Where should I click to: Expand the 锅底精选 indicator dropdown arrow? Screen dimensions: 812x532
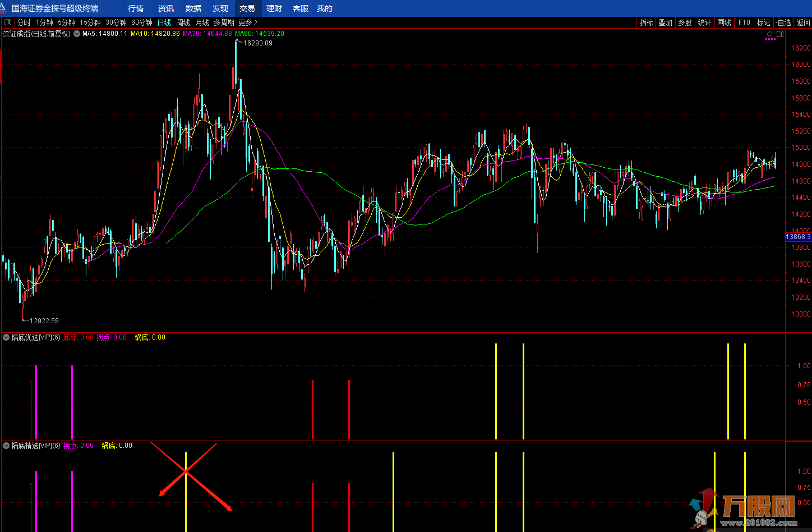pos(6,446)
